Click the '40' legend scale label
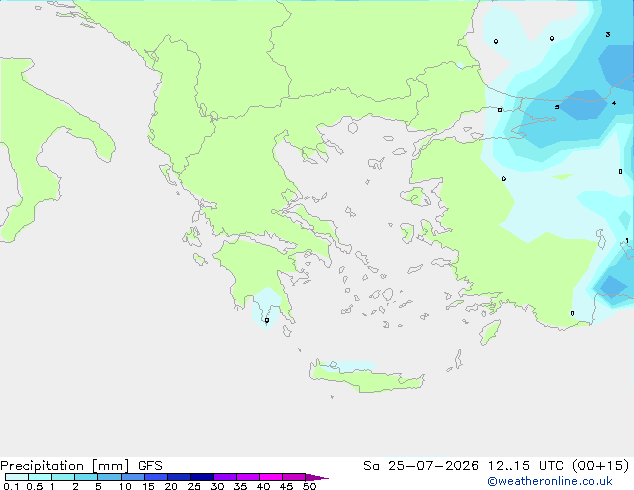 pos(263,486)
